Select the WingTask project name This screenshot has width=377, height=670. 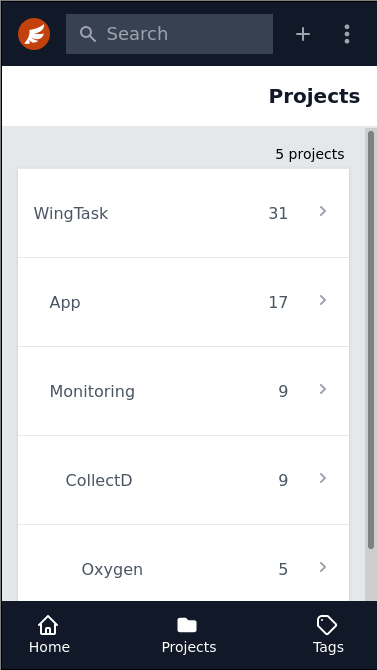(x=71, y=213)
